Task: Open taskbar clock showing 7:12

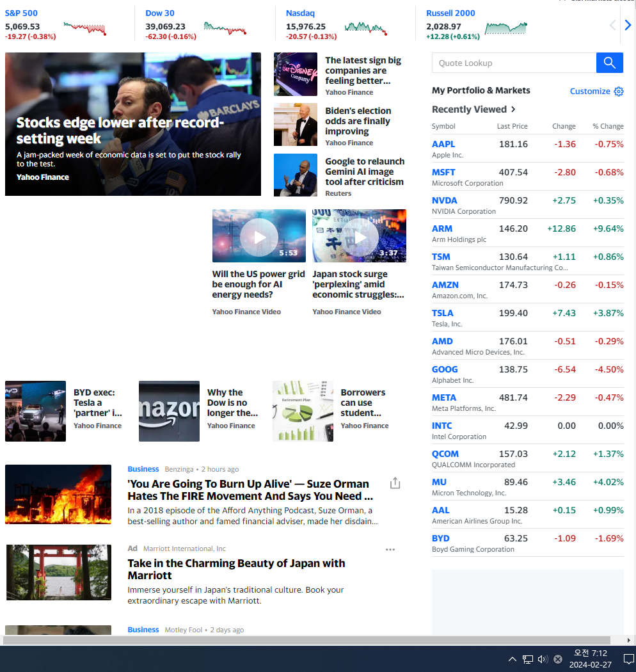Action: pos(590,659)
